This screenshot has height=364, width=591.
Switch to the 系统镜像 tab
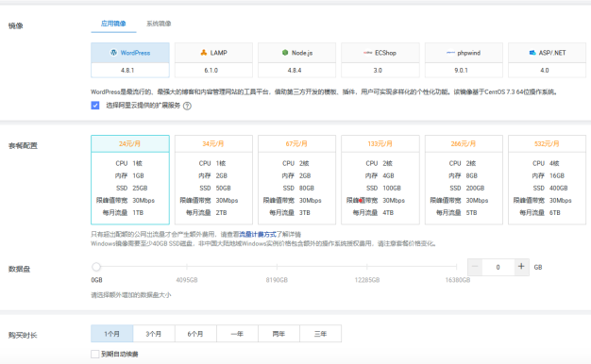[159, 24]
